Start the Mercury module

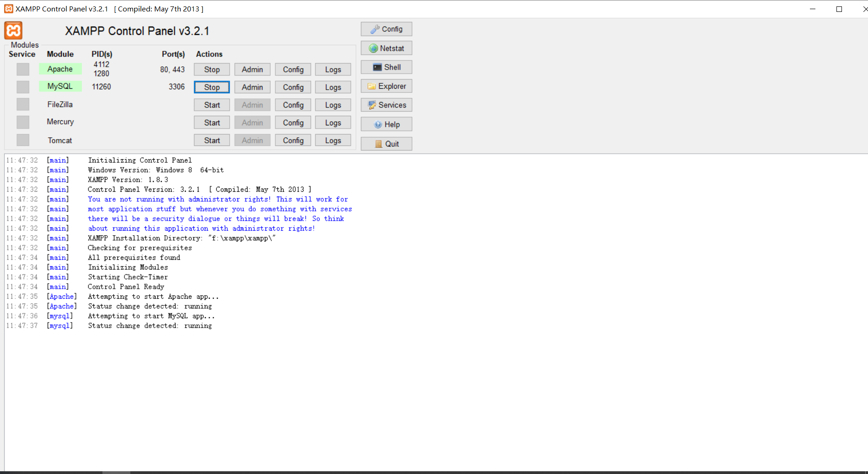[212, 123]
